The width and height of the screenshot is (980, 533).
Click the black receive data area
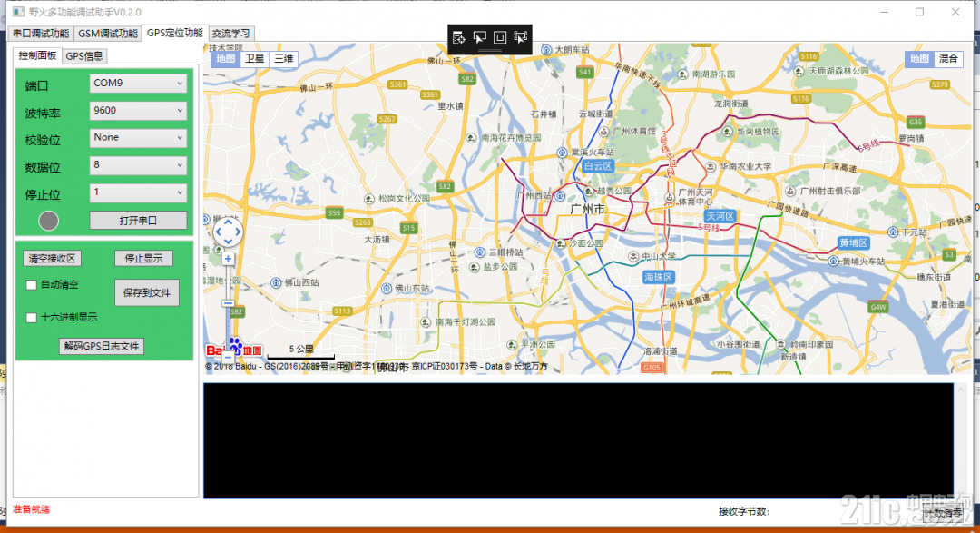point(579,440)
